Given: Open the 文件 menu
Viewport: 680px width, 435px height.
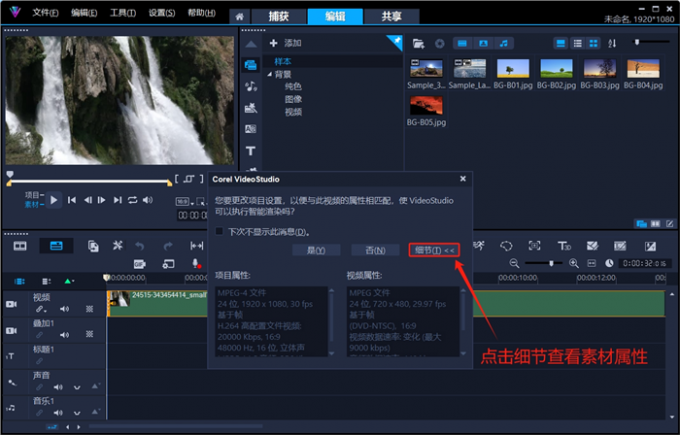Looking at the screenshot, I should pos(45,13).
